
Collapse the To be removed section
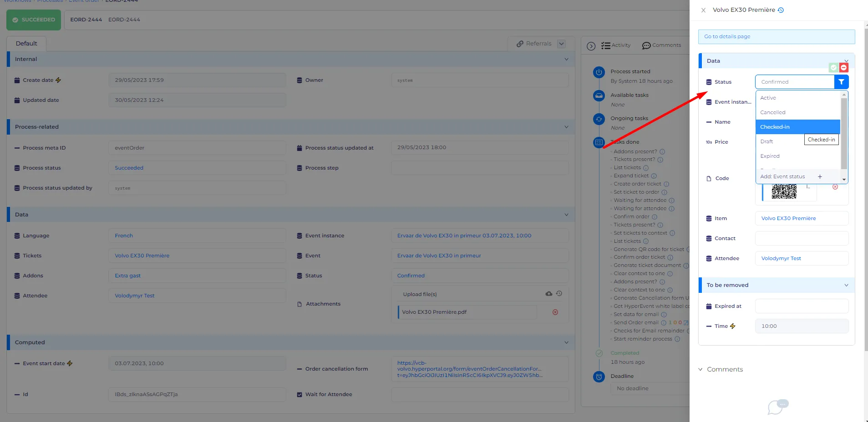pos(846,285)
